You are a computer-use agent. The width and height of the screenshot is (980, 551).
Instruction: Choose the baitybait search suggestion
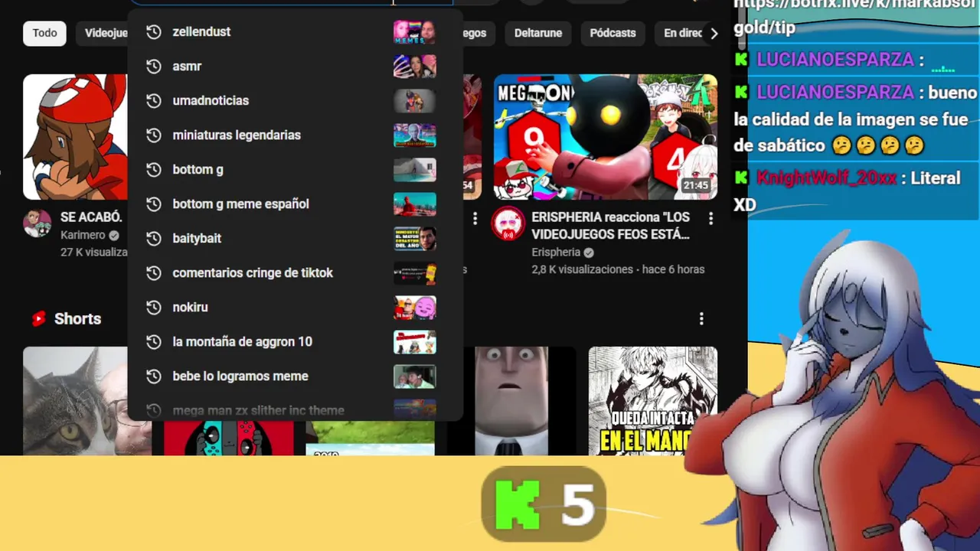295,238
